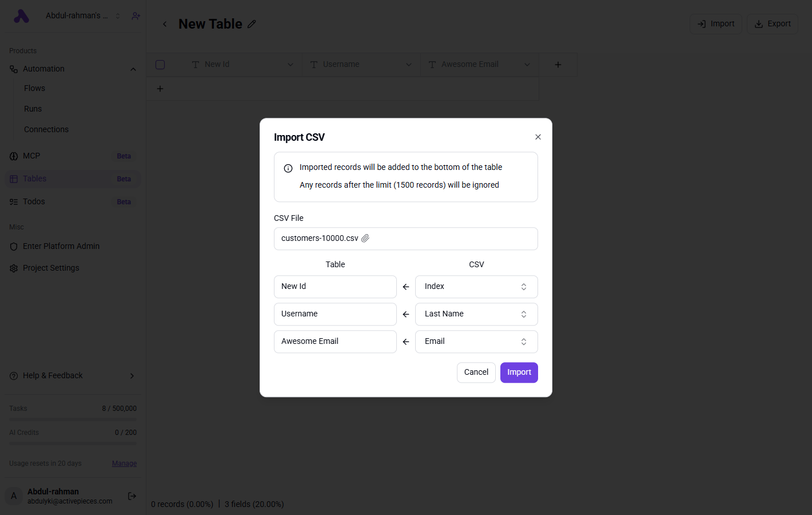Screen dimensions: 812x515
Task: Click the Manage usage link
Action: [124, 463]
